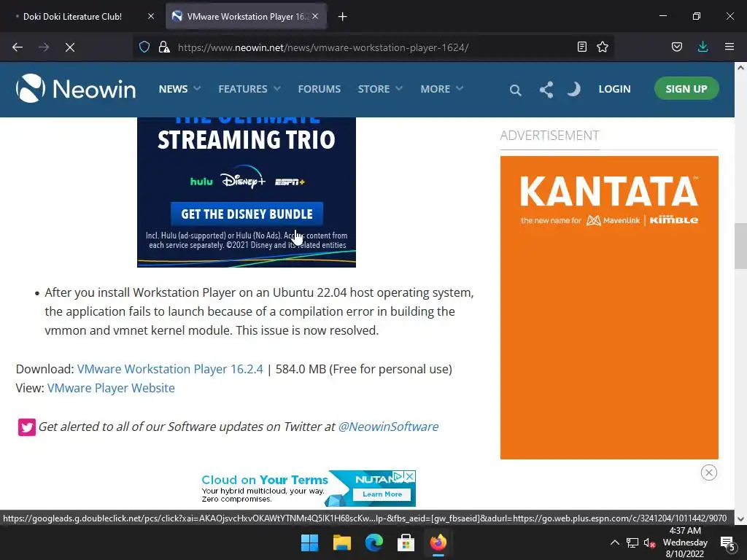Expand the FEATURES menu
This screenshot has width=747, height=560.
pyautogui.click(x=249, y=89)
